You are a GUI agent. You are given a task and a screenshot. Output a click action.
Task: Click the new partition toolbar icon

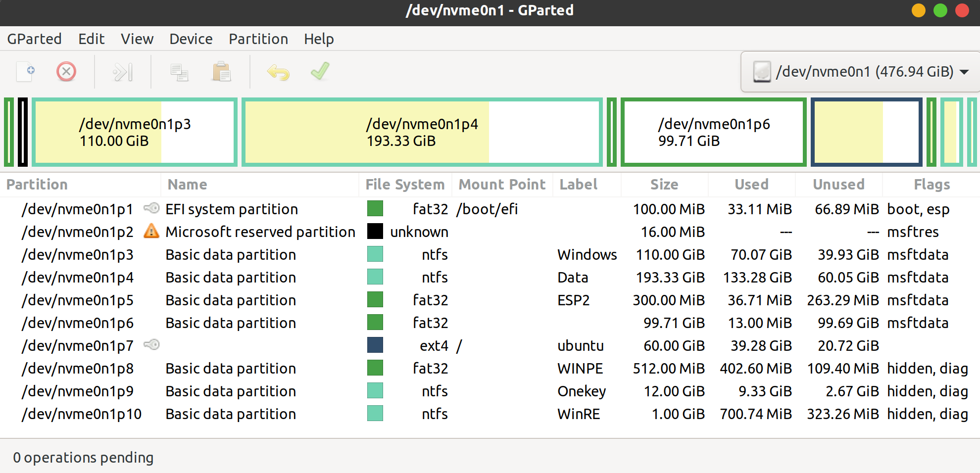pyautogui.click(x=26, y=72)
